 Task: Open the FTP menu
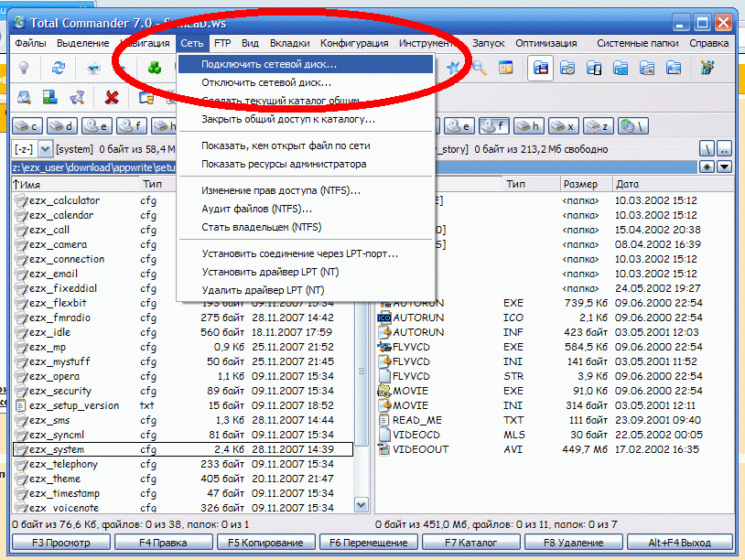(x=222, y=43)
